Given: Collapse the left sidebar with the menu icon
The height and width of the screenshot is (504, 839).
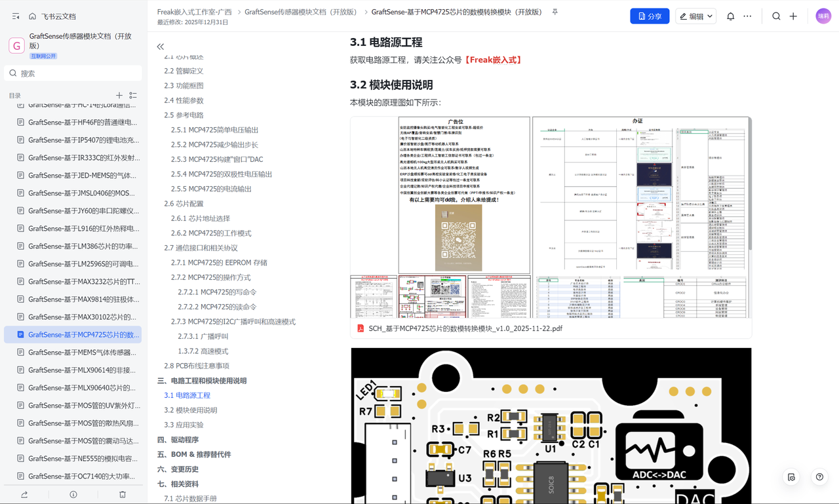Looking at the screenshot, I should 16,16.
